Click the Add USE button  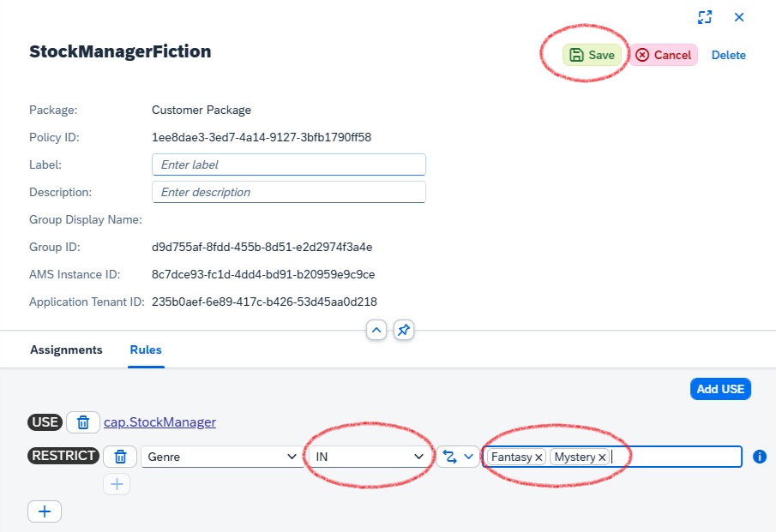(720, 388)
